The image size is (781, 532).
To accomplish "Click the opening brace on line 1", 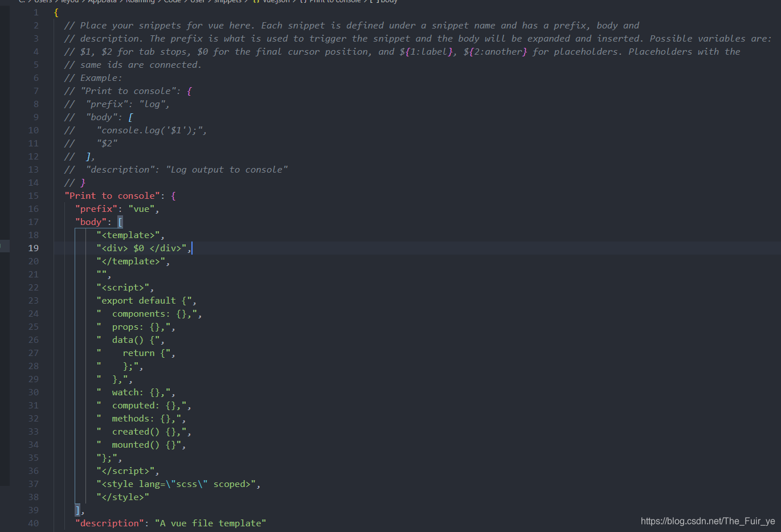I will pyautogui.click(x=56, y=13).
